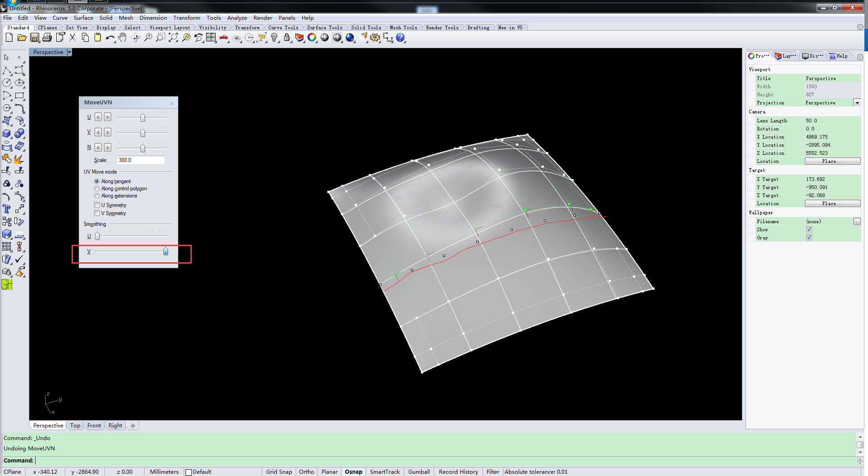Select Along control polygon radio button
868x476 pixels.
click(x=97, y=189)
